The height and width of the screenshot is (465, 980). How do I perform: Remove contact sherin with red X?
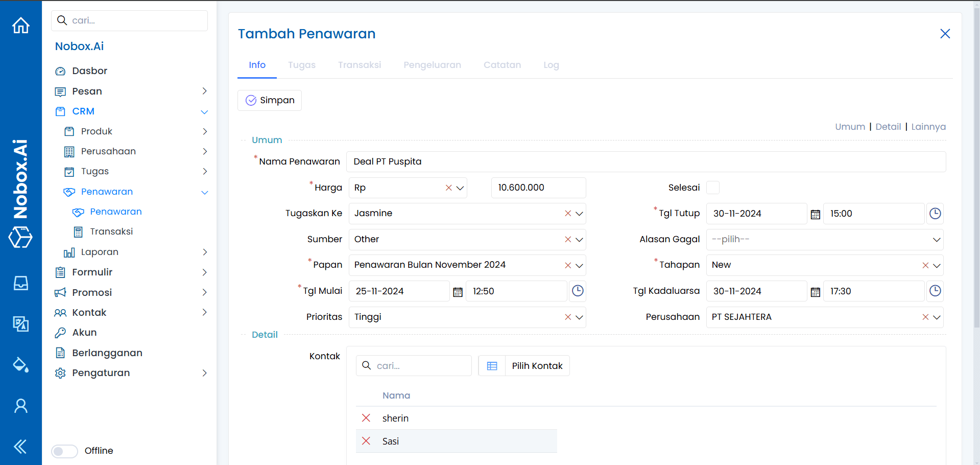click(x=366, y=418)
